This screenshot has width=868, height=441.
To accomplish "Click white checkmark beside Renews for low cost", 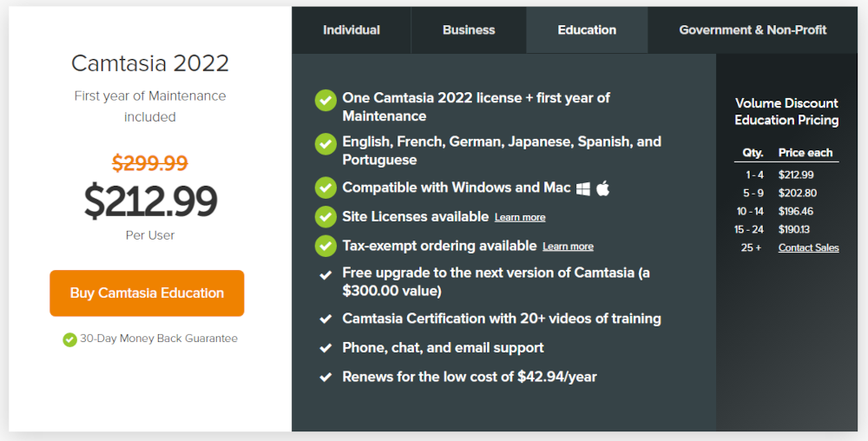I will pos(325,378).
